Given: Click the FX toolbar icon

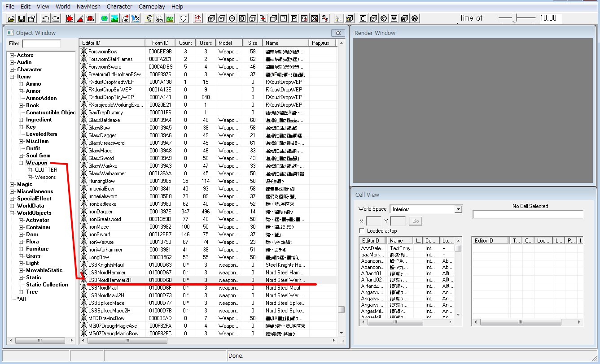Looking at the screenshot, I should (136, 18).
